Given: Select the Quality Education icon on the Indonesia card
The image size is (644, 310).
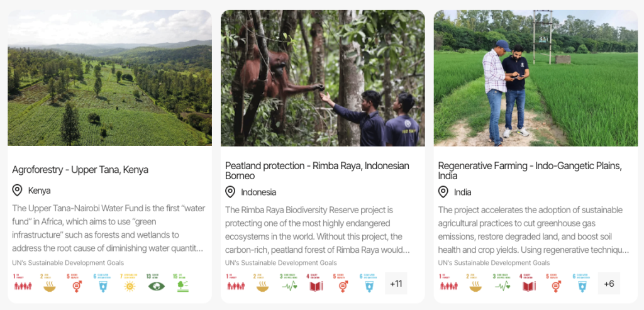Looking at the screenshot, I should [315, 284].
